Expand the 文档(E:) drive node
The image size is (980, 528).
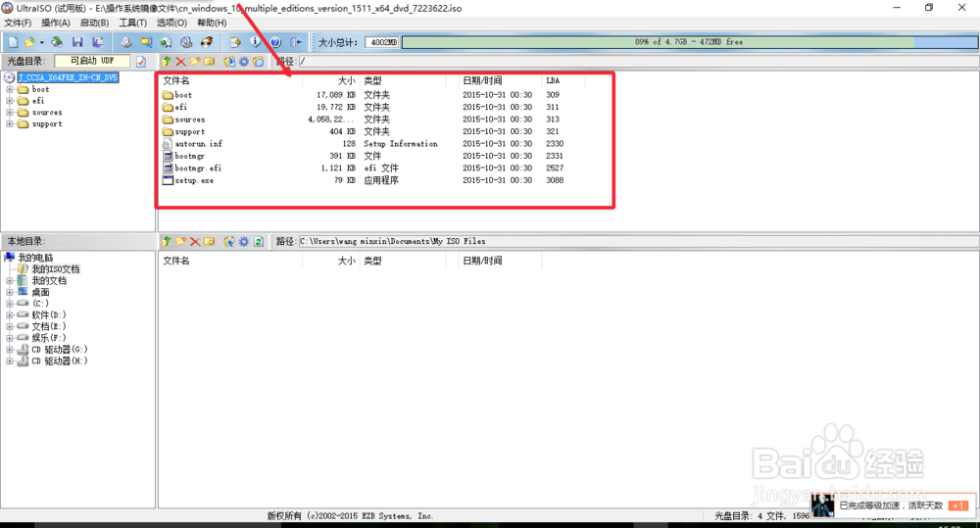pyautogui.click(x=10, y=326)
